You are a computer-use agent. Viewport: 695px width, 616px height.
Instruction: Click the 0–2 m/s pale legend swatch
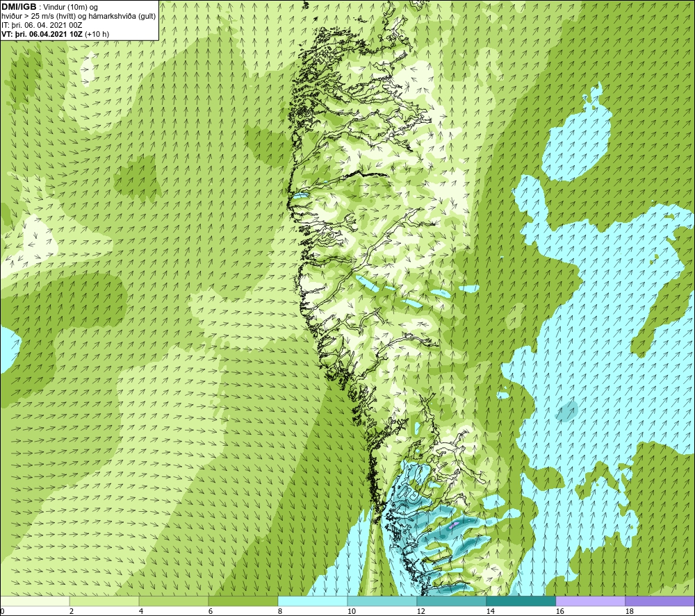35,601
